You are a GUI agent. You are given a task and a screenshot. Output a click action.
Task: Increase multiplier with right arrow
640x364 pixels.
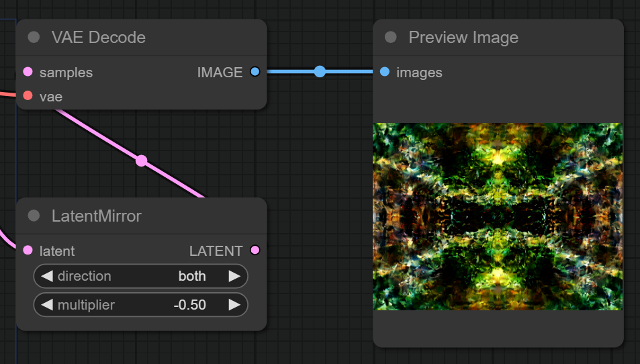tap(234, 305)
